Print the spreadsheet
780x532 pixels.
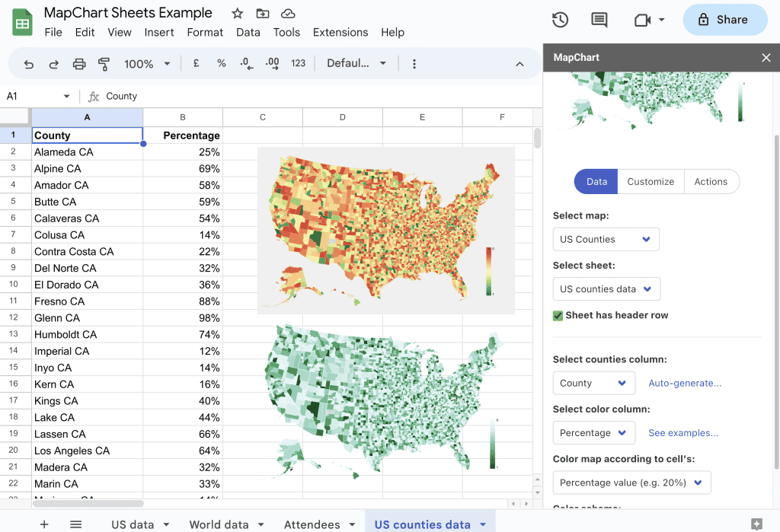79,64
